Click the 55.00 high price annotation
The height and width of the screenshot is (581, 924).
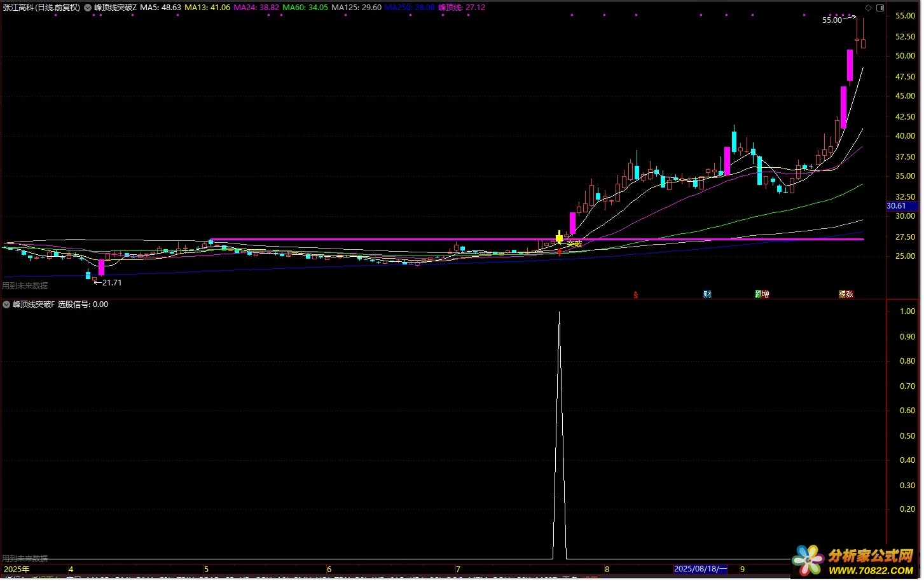(x=832, y=20)
